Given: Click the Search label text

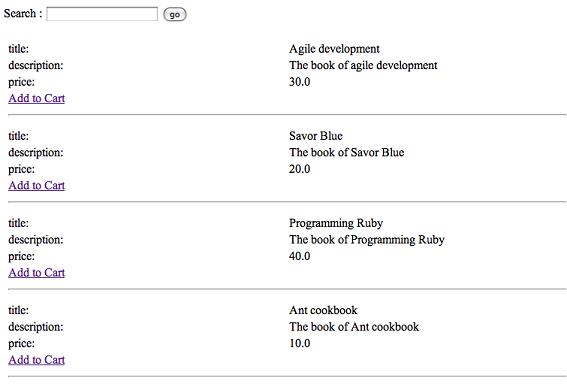Looking at the screenshot, I should 23,14.
